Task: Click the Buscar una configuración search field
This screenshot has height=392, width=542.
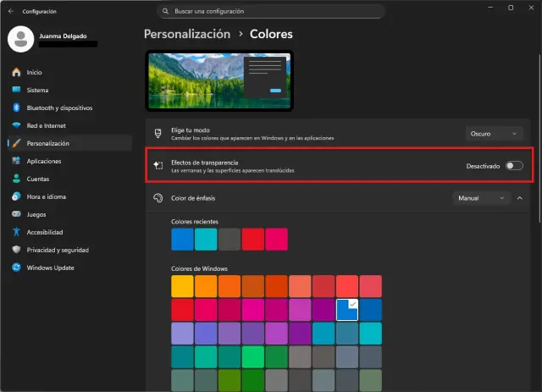Action: 271,12
